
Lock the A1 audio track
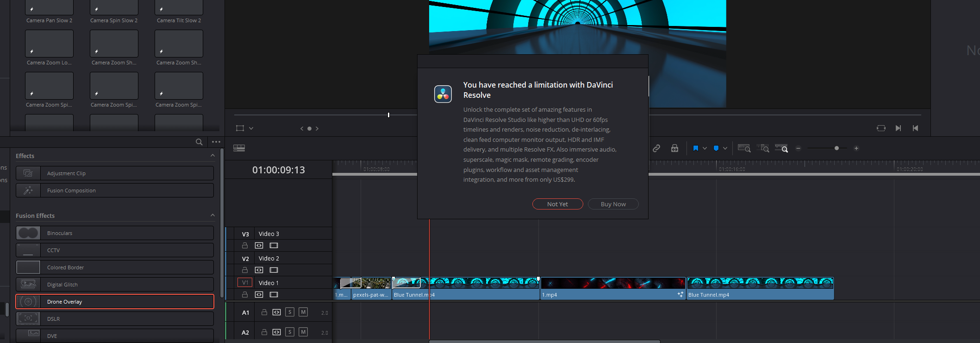[264, 312]
